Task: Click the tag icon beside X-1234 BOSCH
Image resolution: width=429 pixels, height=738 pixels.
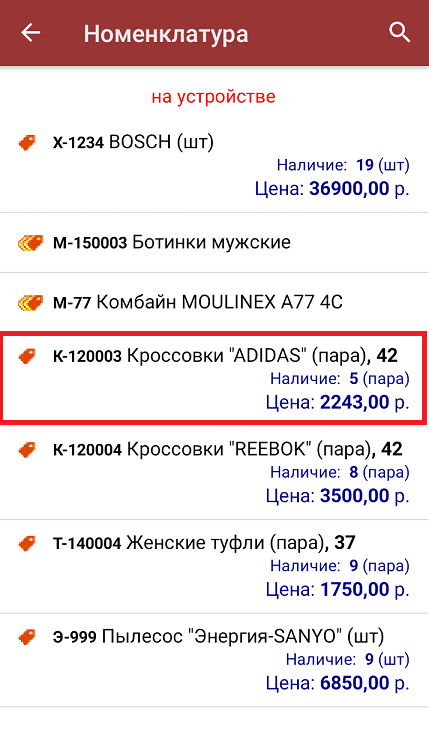Action: tap(27, 142)
